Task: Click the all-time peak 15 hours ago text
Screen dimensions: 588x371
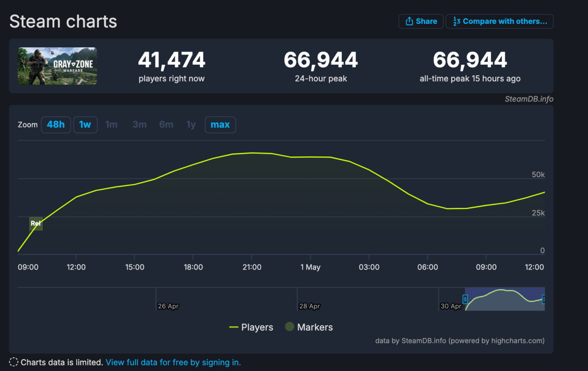Action: pyautogui.click(x=470, y=79)
